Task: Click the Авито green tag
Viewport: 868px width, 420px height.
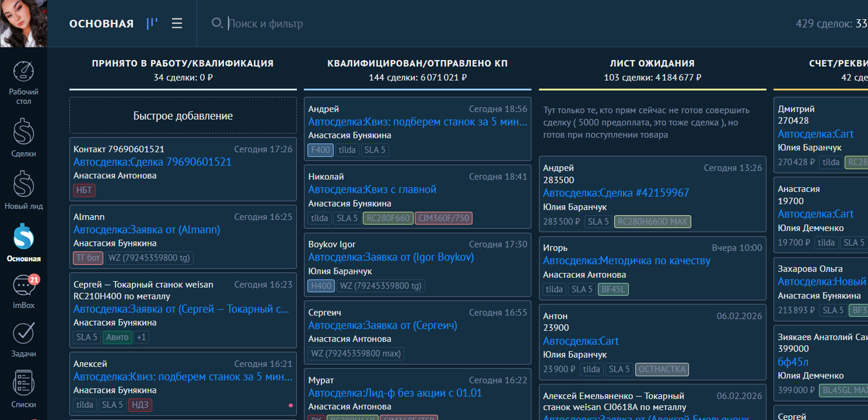Action: pyautogui.click(x=117, y=337)
